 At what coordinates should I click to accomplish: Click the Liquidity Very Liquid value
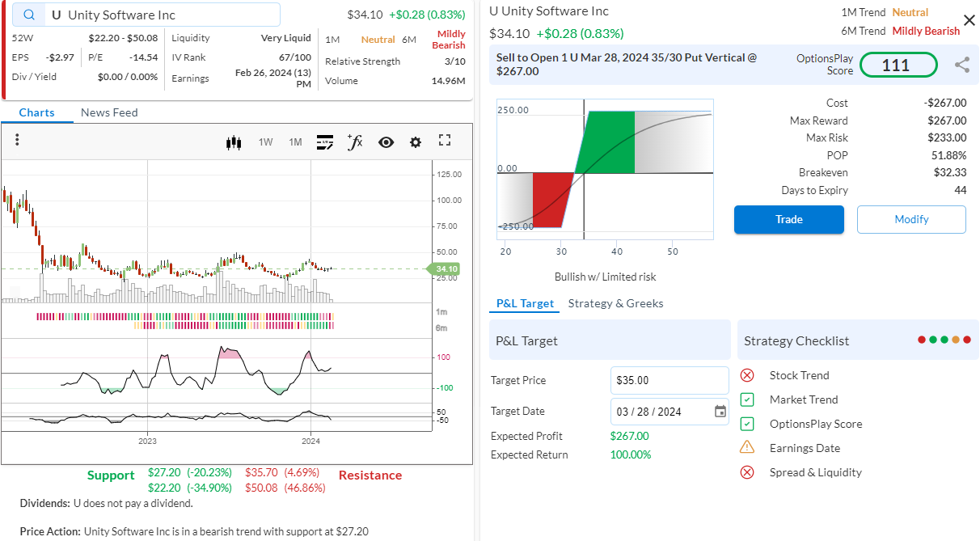pos(286,38)
